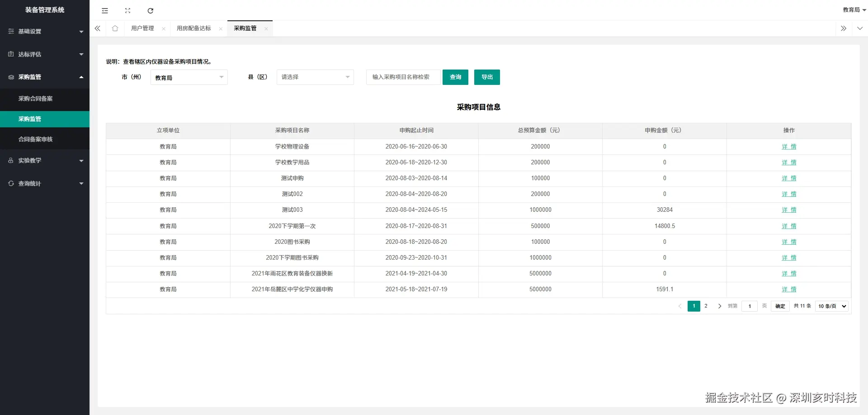Screen dimensions: 868x415
Task: Go to next page arrow in pagination
Action: (x=720, y=306)
